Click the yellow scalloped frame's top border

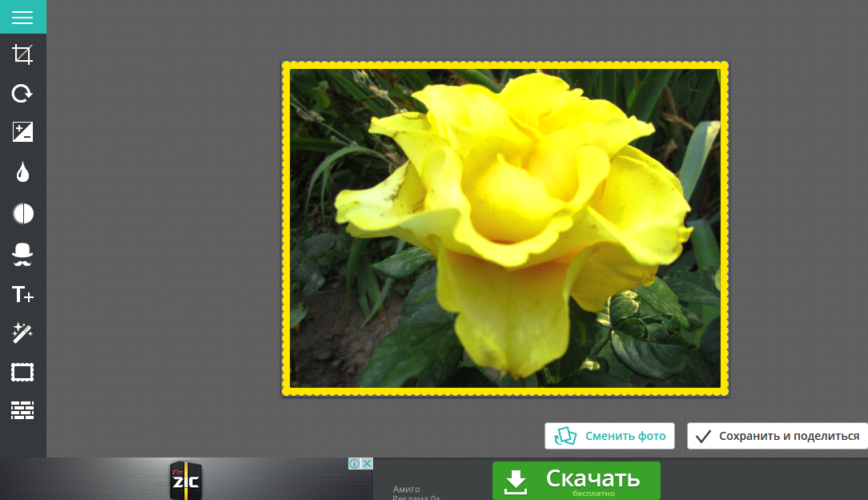tap(504, 65)
